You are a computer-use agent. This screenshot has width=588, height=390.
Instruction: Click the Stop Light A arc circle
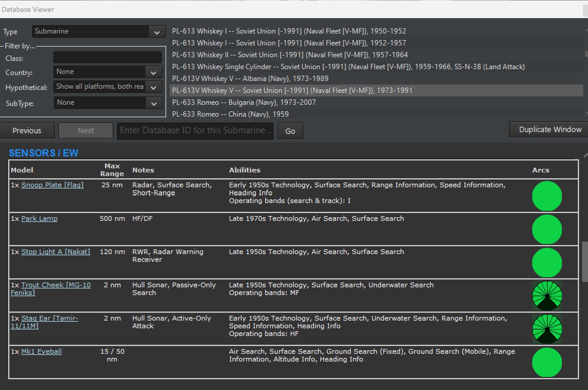547,262
